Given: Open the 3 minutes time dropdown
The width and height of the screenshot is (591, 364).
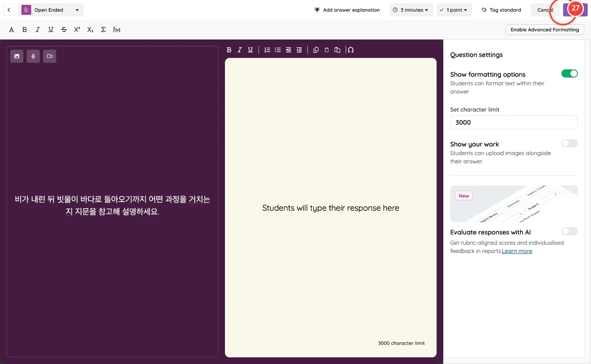Looking at the screenshot, I should (x=411, y=10).
